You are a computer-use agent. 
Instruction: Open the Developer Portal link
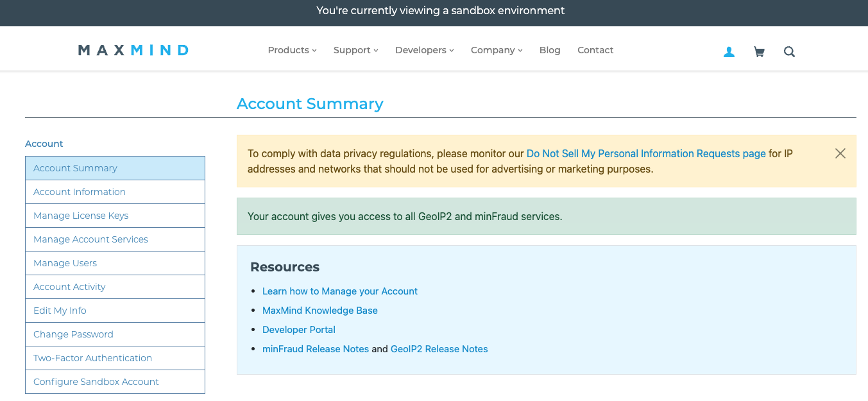coord(299,330)
